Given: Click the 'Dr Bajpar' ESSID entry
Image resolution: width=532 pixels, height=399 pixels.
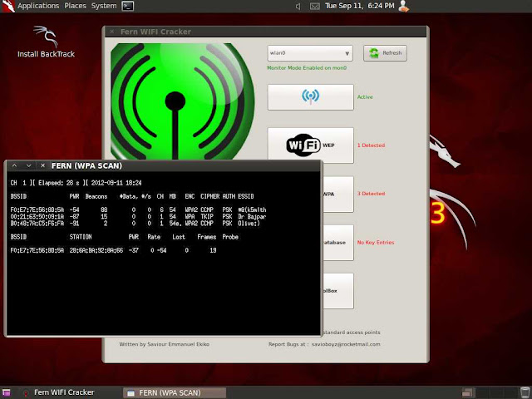Looking at the screenshot, I should click(x=252, y=216).
